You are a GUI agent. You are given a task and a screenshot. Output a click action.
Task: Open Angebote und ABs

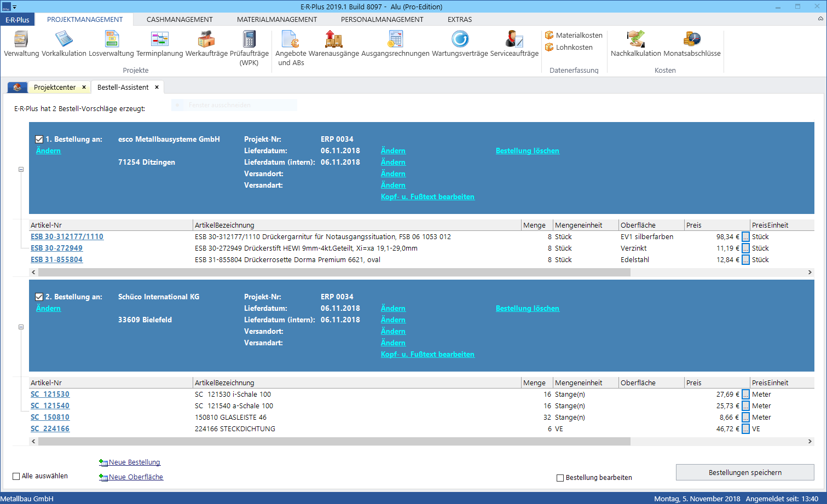tap(291, 48)
